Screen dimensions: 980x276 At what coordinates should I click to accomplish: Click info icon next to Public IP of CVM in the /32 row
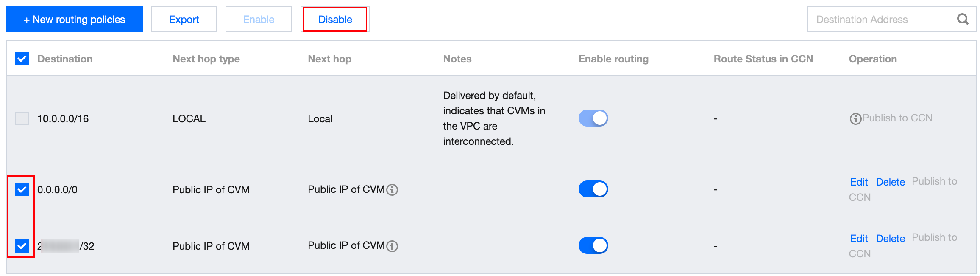point(393,246)
